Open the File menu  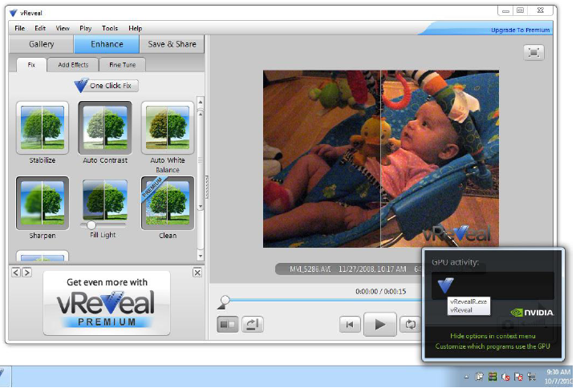(19, 28)
